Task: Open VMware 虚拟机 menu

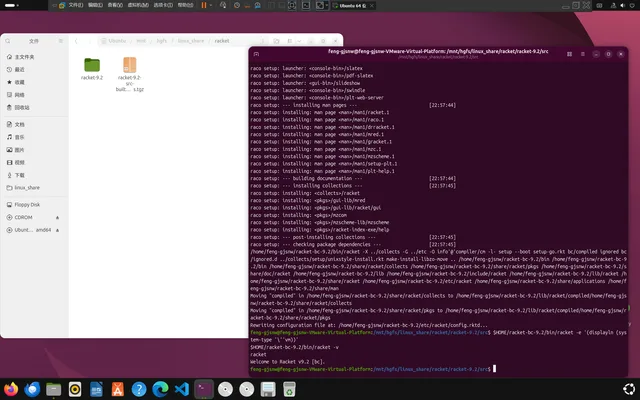Action: pyautogui.click(x=138, y=5)
